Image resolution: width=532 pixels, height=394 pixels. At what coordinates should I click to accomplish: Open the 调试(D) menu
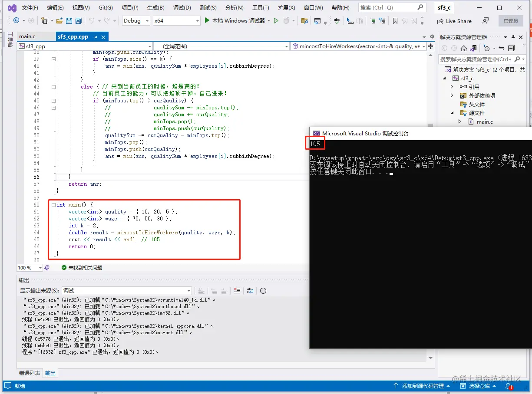click(182, 8)
